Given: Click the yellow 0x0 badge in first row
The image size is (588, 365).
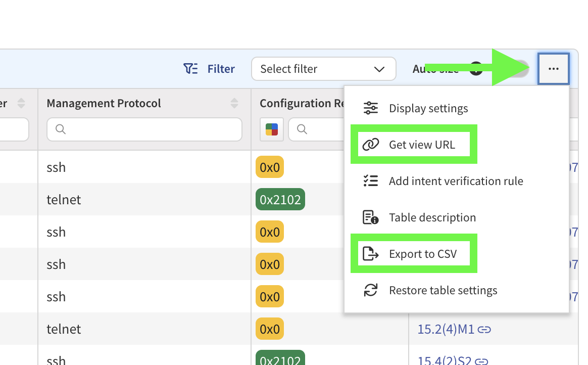Looking at the screenshot, I should 270,167.
